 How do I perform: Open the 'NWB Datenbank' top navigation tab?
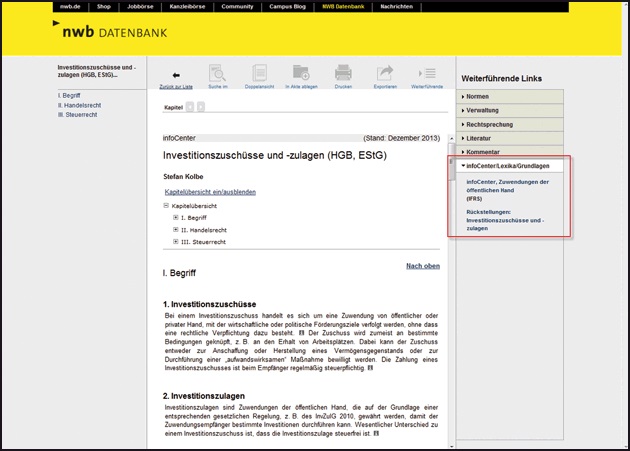(x=344, y=6)
